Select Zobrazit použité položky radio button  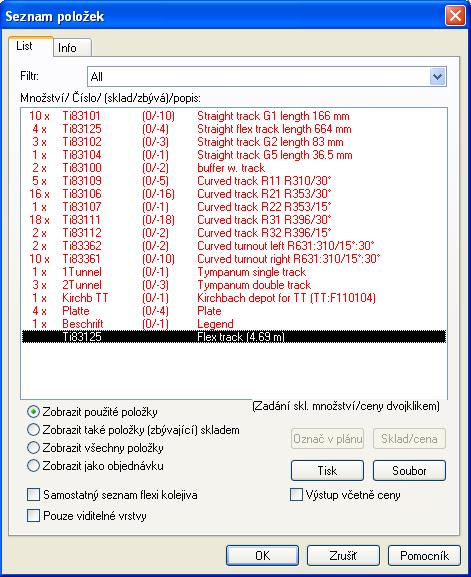coord(33,411)
